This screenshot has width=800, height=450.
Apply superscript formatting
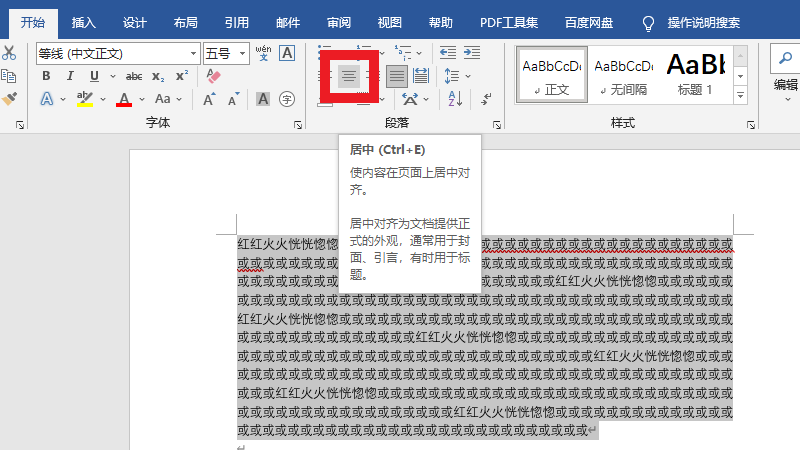[182, 76]
